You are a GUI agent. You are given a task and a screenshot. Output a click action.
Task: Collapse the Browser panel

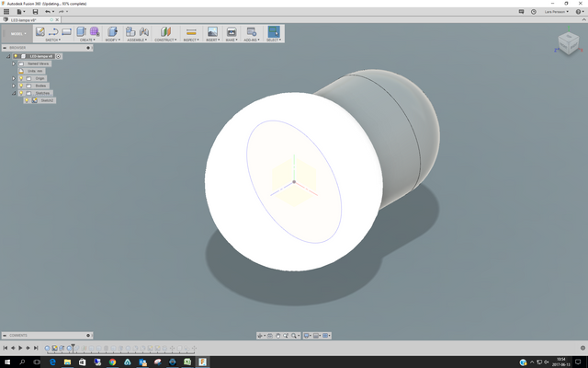[x=5, y=48]
